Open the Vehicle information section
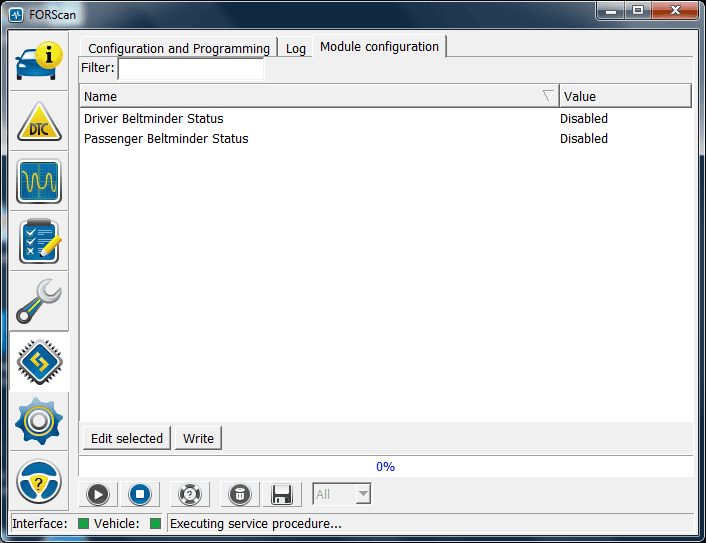706x543 pixels. (x=39, y=61)
